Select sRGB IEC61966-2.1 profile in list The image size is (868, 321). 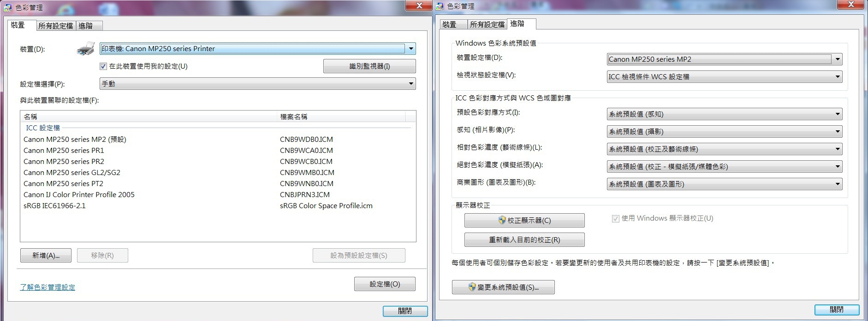tap(217, 205)
